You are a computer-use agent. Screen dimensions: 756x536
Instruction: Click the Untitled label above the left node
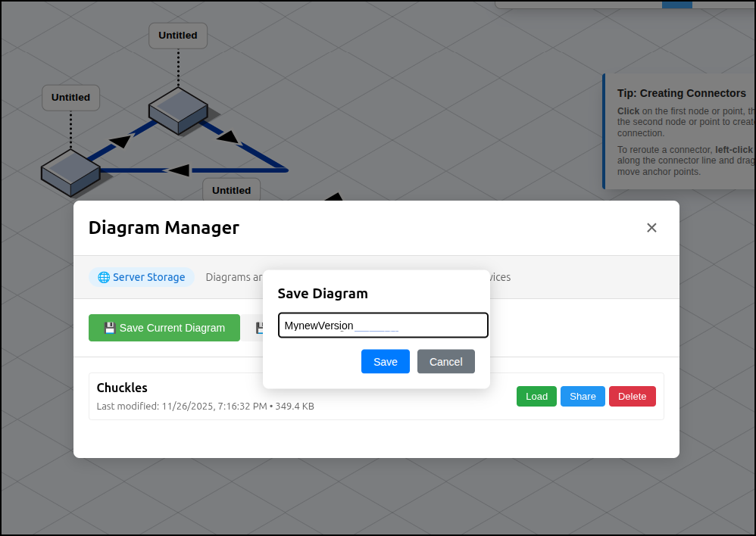[70, 98]
